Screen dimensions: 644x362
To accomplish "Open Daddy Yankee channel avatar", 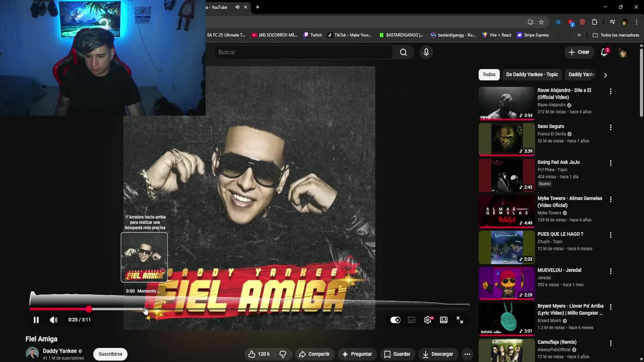I will (x=32, y=354).
